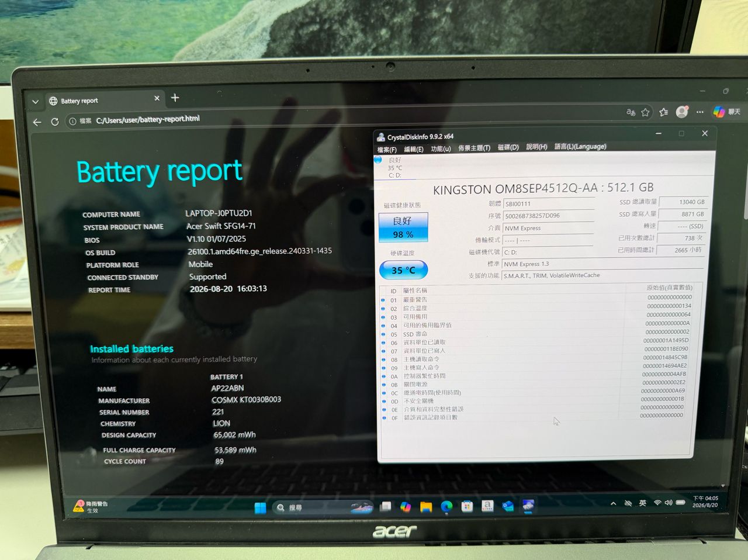Go back in the Edge browser
The image size is (748, 560).
pyautogui.click(x=37, y=122)
